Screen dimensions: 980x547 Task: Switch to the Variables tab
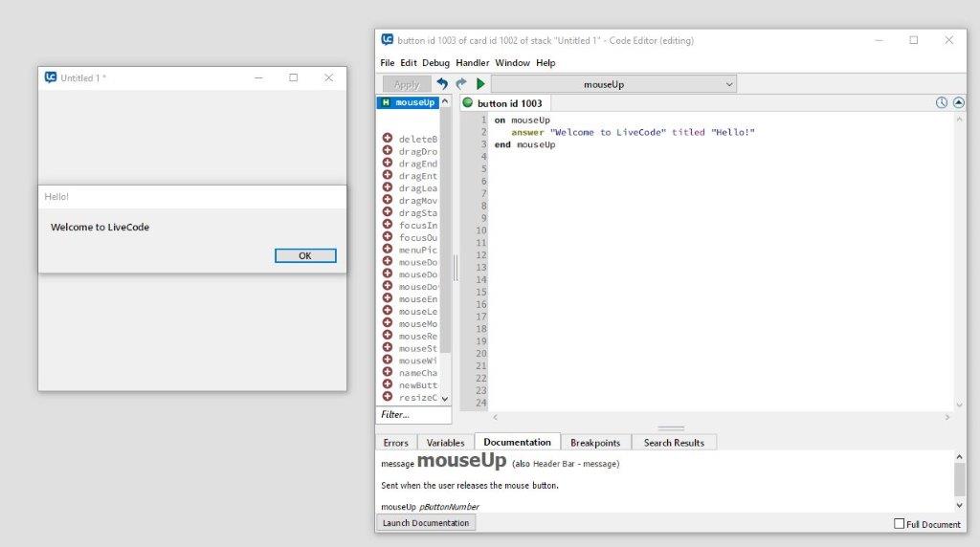coord(445,443)
